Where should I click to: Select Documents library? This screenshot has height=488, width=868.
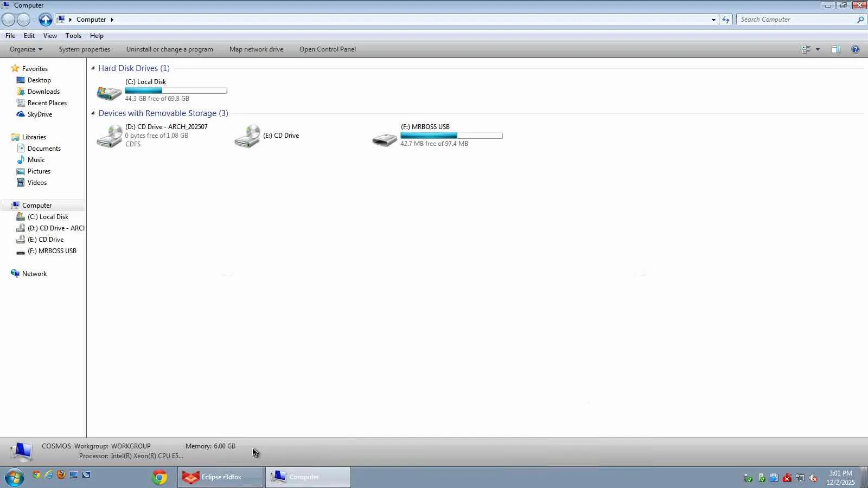pyautogui.click(x=44, y=149)
